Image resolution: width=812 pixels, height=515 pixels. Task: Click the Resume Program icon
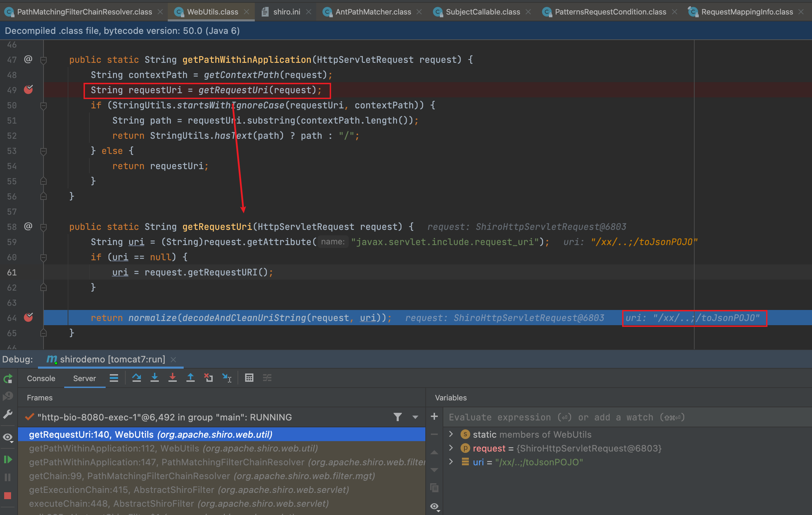point(8,459)
